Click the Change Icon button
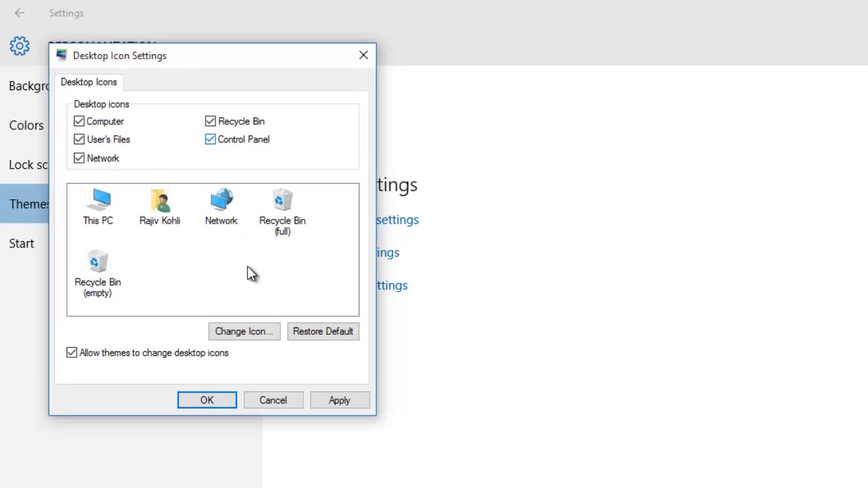This screenshot has width=868, height=488. click(243, 331)
